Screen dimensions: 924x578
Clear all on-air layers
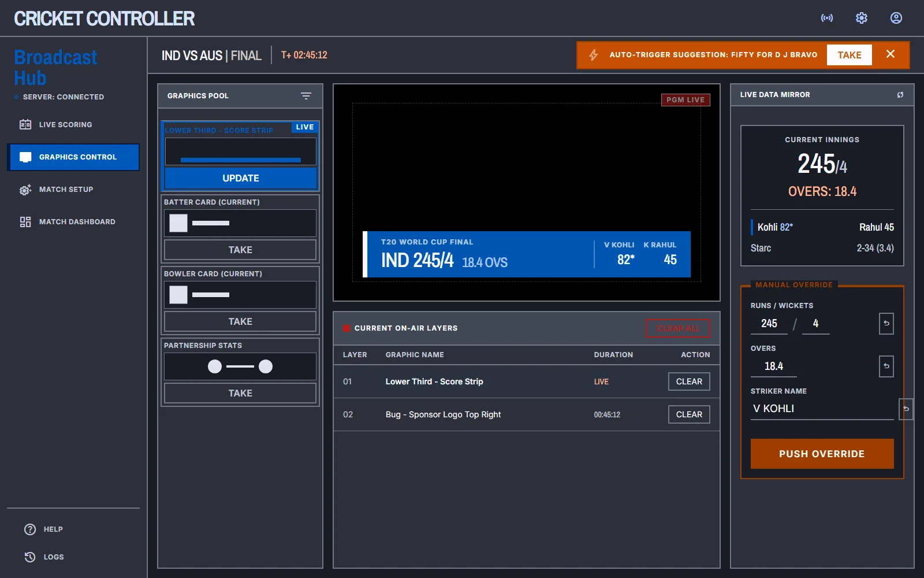678,328
